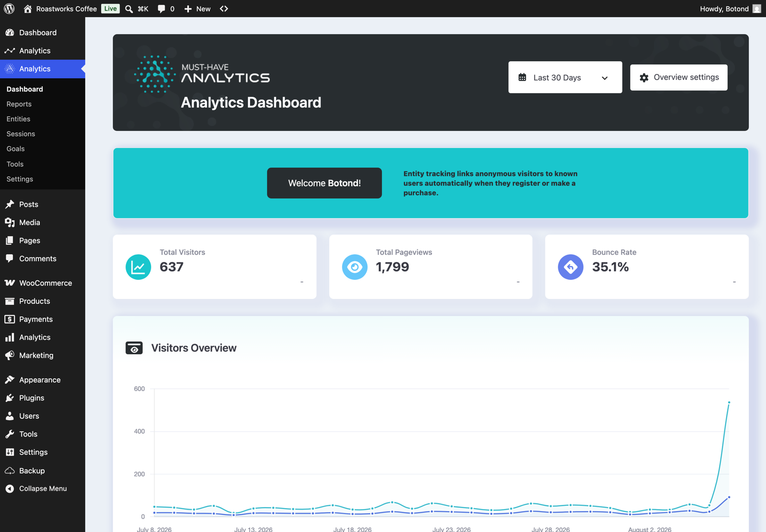Click the Dashboard gauge icon in sidebar
Screen dimensions: 766x532
[x=10, y=32]
